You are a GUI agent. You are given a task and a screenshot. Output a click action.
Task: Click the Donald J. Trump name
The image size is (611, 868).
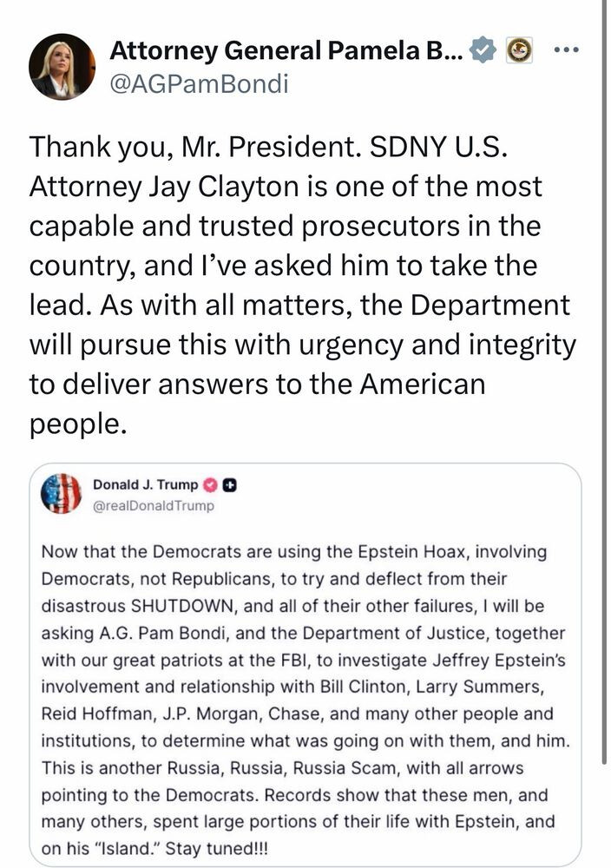click(x=145, y=484)
